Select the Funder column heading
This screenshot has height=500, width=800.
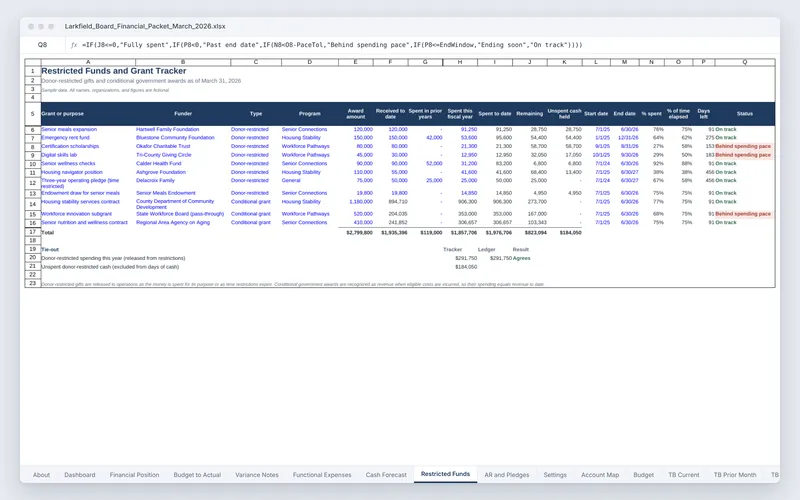point(183,114)
